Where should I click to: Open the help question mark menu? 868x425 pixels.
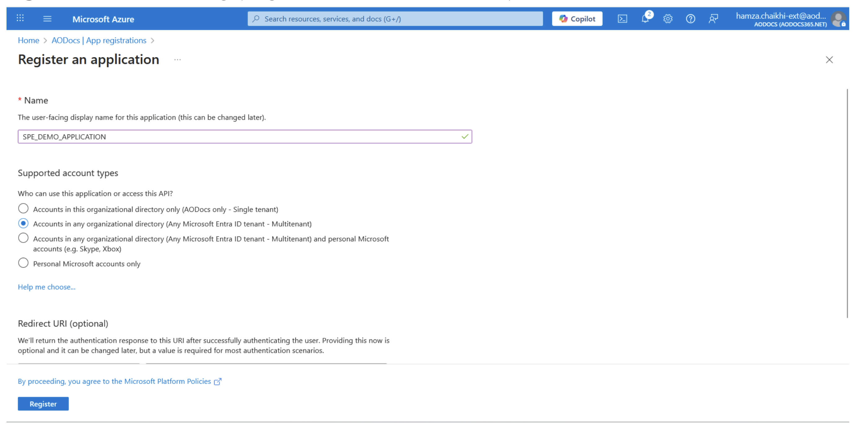(690, 19)
